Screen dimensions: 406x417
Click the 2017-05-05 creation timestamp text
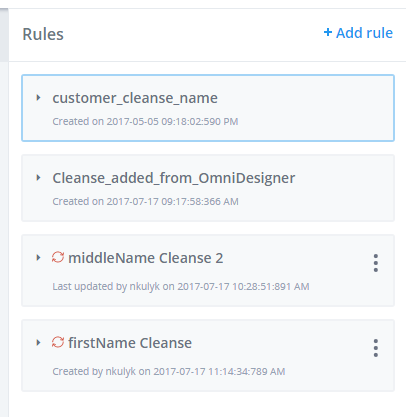[172, 121]
